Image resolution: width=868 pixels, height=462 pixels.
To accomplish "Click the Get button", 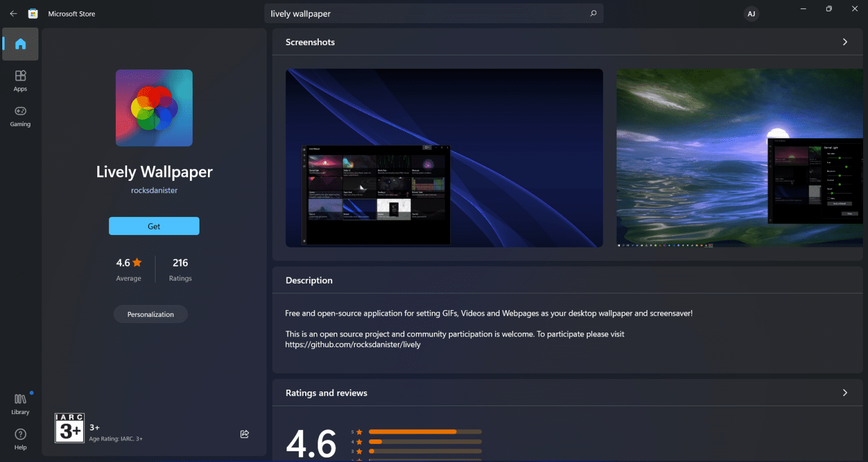I will click(154, 226).
